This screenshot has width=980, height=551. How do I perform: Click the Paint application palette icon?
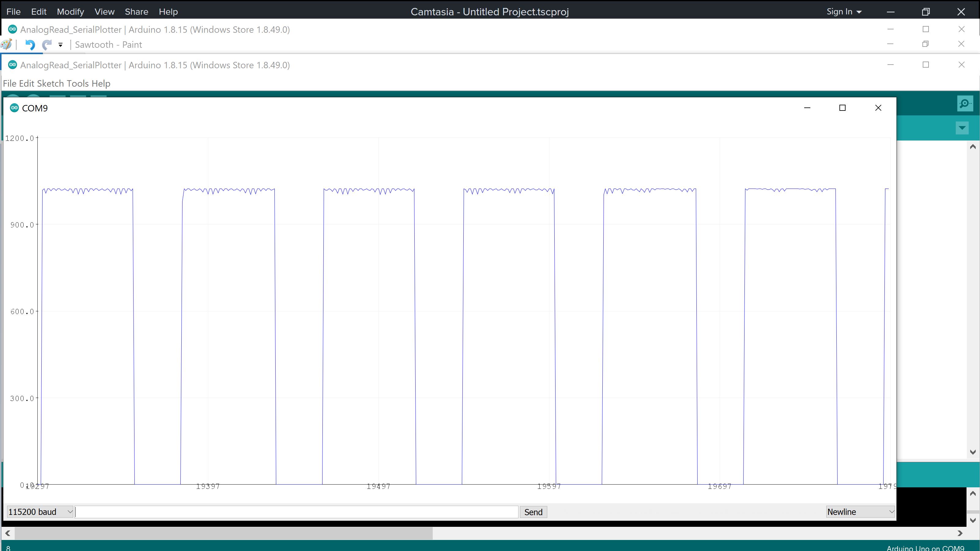[x=6, y=44]
